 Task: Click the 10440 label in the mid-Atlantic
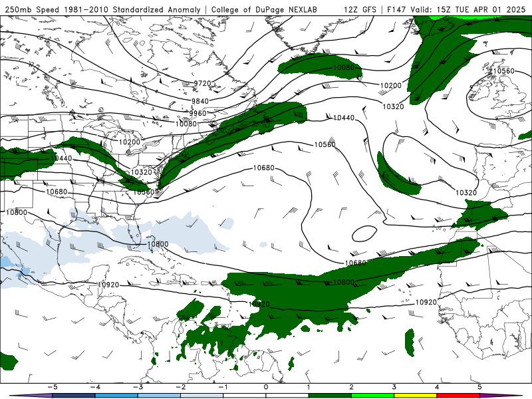344,118
